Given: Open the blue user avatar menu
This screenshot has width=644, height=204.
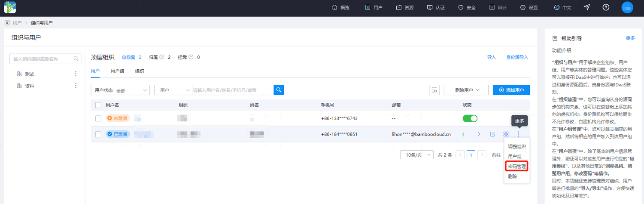Looking at the screenshot, I should click(x=627, y=7).
